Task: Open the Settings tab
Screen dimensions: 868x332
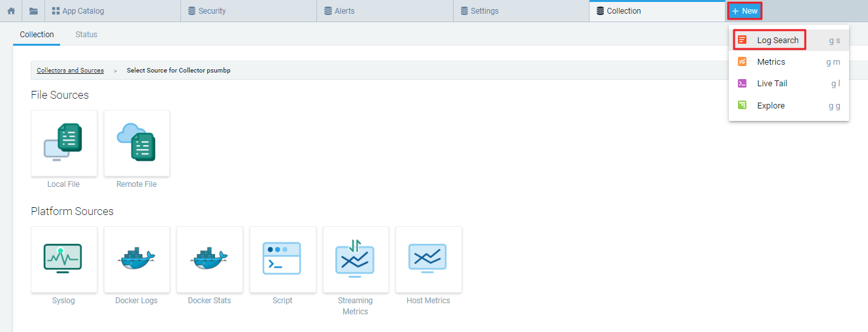Action: (484, 11)
